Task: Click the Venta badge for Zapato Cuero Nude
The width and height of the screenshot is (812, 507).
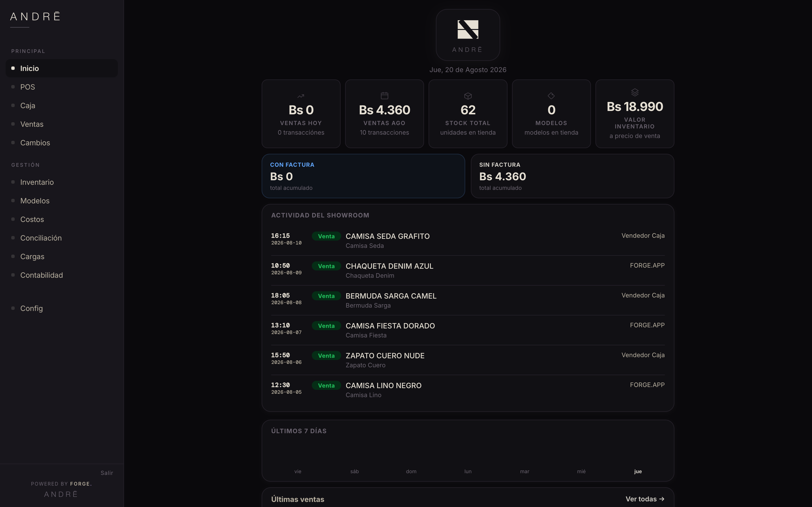Action: (x=326, y=356)
